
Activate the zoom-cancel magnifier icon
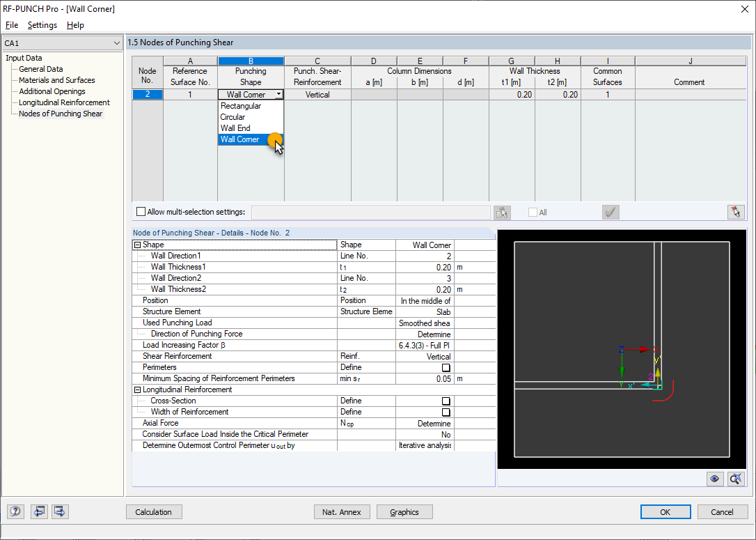[x=735, y=479]
